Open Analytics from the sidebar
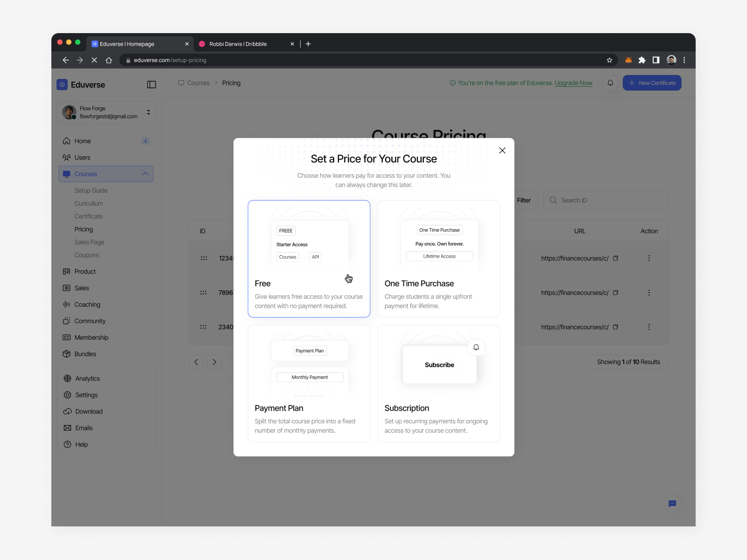 click(x=87, y=378)
